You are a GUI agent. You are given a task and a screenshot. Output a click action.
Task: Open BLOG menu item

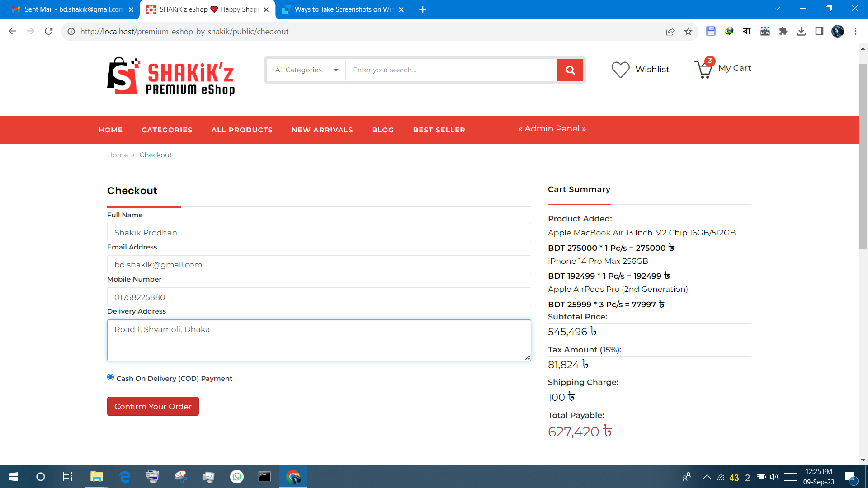coord(383,130)
